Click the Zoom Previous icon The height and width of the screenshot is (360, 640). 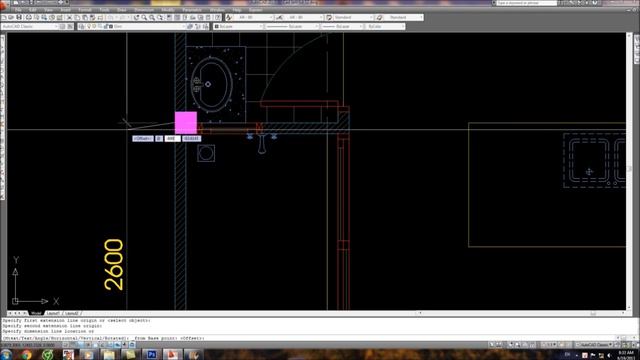[160, 18]
